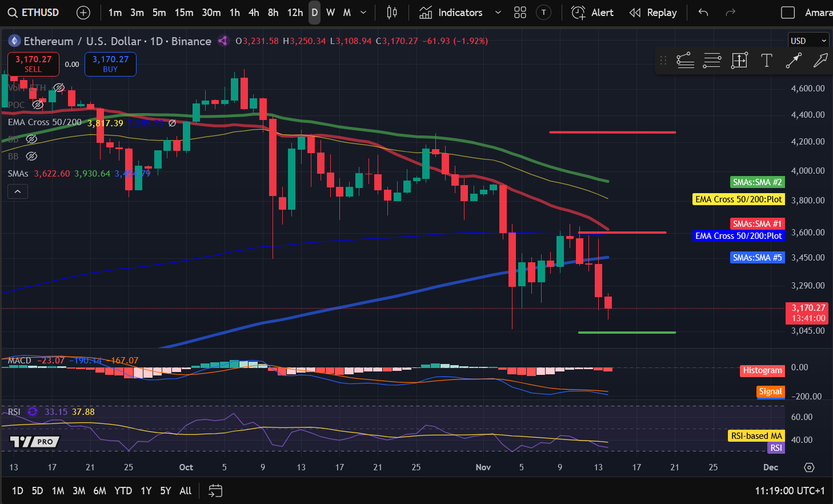Toggle POC visibility
This screenshot has width=833, height=504.
[x=38, y=105]
